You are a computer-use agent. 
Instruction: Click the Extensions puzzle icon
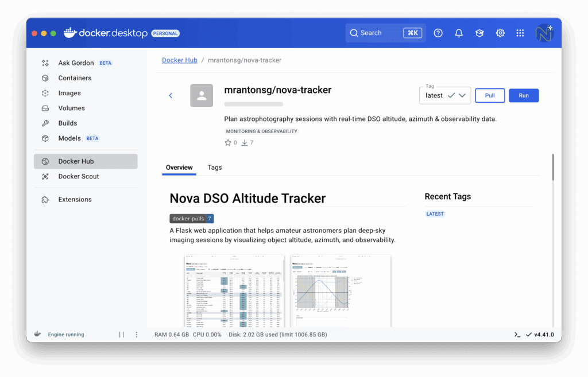(45, 200)
